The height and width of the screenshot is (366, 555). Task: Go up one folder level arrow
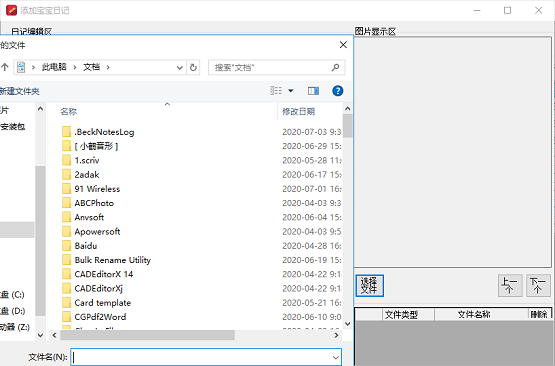[5, 67]
